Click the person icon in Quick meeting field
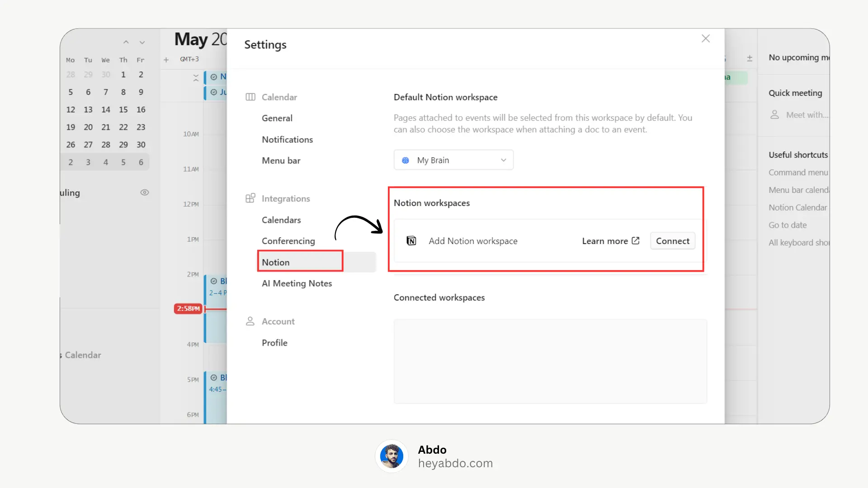The image size is (868, 488). pos(774,115)
